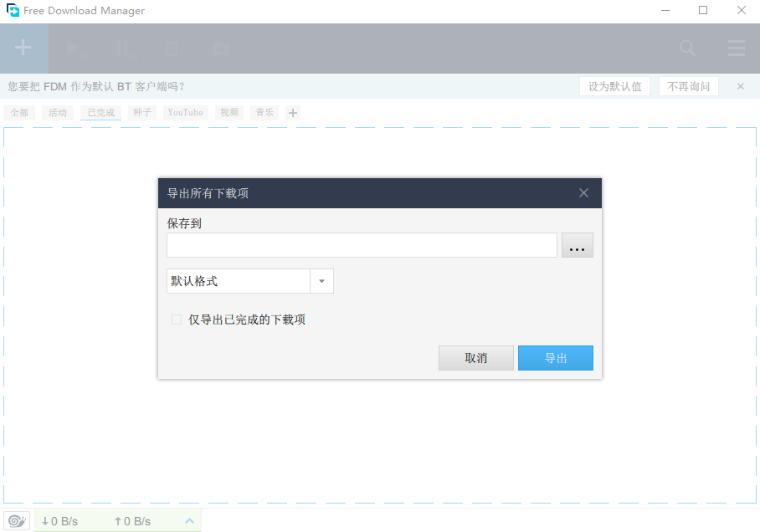Add a new tag with plus icon

tap(293, 113)
